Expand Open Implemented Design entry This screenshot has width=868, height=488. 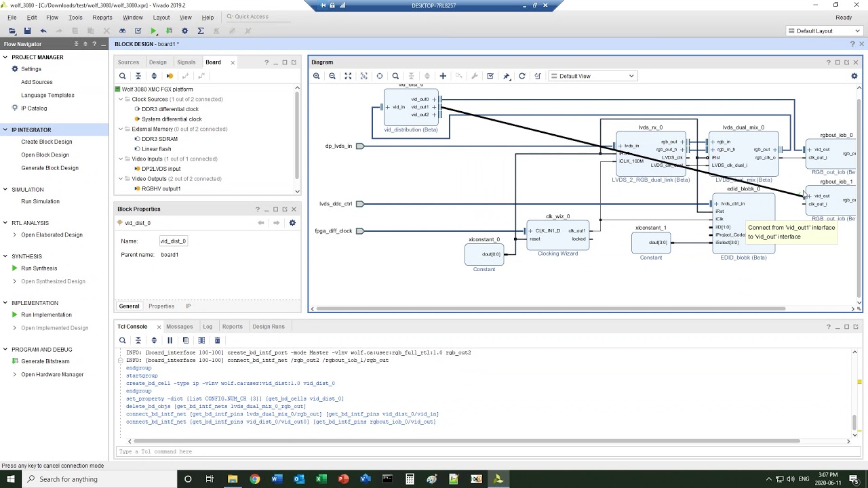(15, 328)
